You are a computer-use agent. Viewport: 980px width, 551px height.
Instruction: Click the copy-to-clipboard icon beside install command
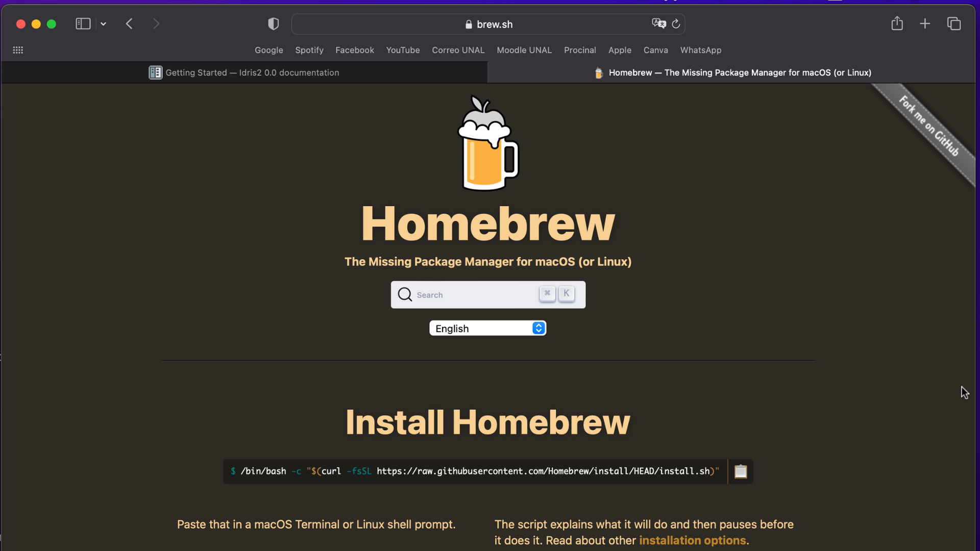pyautogui.click(x=740, y=471)
